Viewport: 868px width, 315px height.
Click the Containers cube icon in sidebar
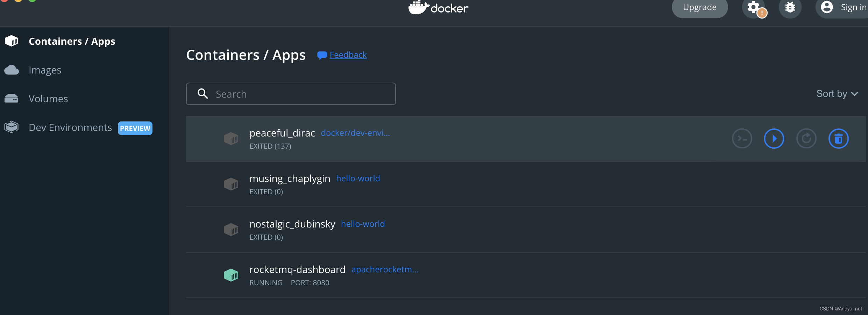point(12,41)
